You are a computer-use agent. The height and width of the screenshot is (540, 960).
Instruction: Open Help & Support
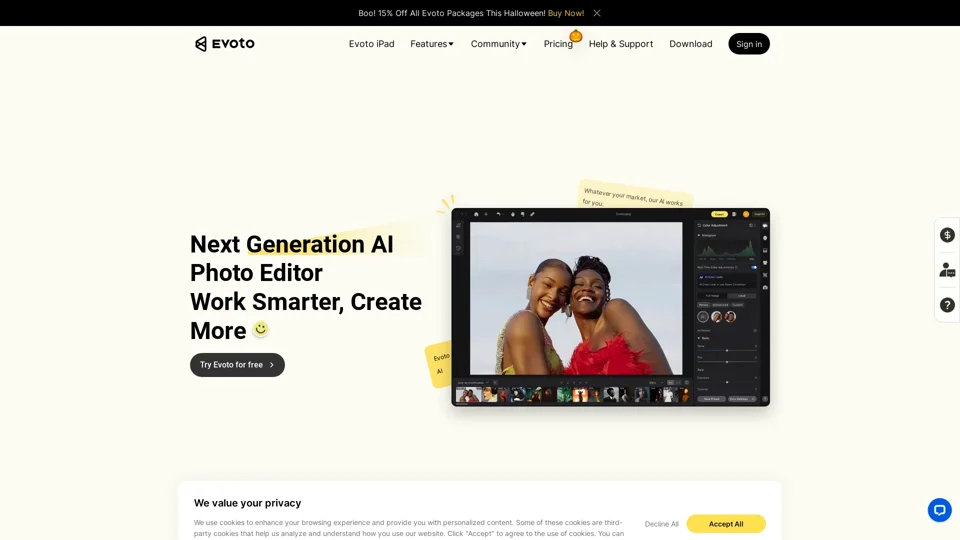(x=621, y=44)
